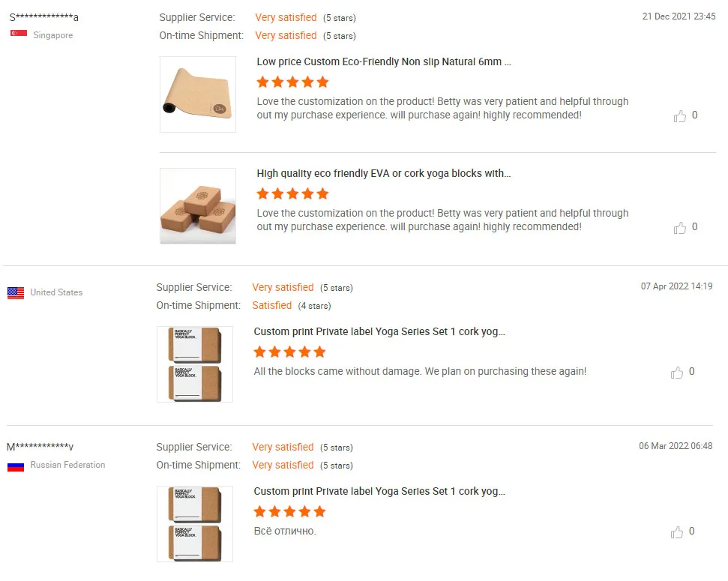Open US review's 'Custom print Private label' link
728x581 pixels.
click(x=379, y=332)
